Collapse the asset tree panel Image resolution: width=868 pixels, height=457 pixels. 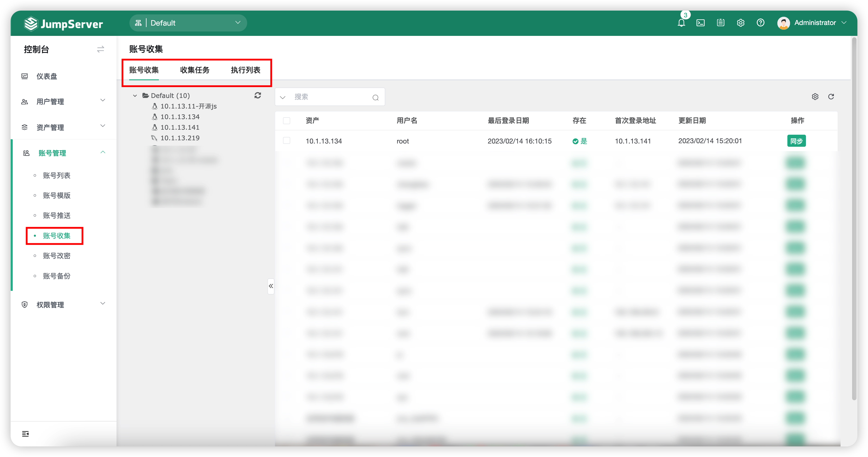pos(271,286)
